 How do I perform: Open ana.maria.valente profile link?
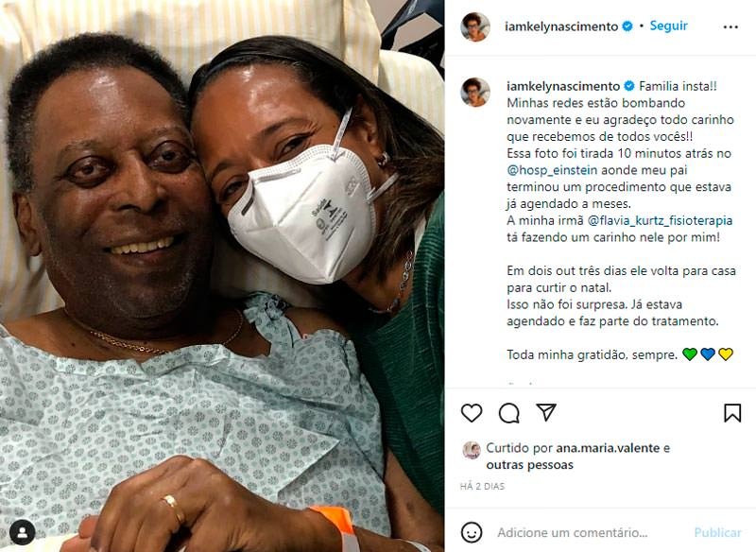click(608, 448)
